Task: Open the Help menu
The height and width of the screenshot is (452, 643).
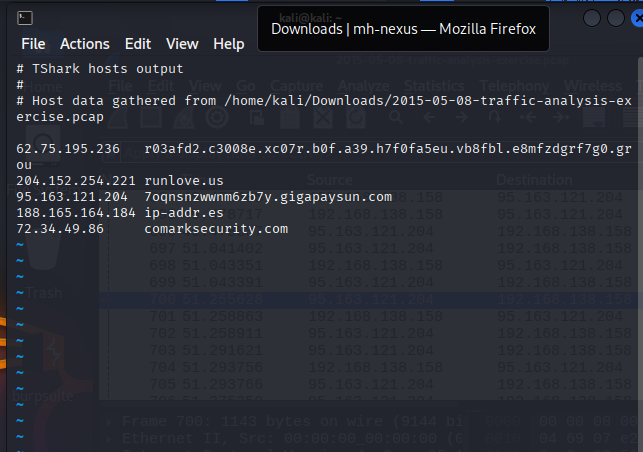Action: pos(229,44)
